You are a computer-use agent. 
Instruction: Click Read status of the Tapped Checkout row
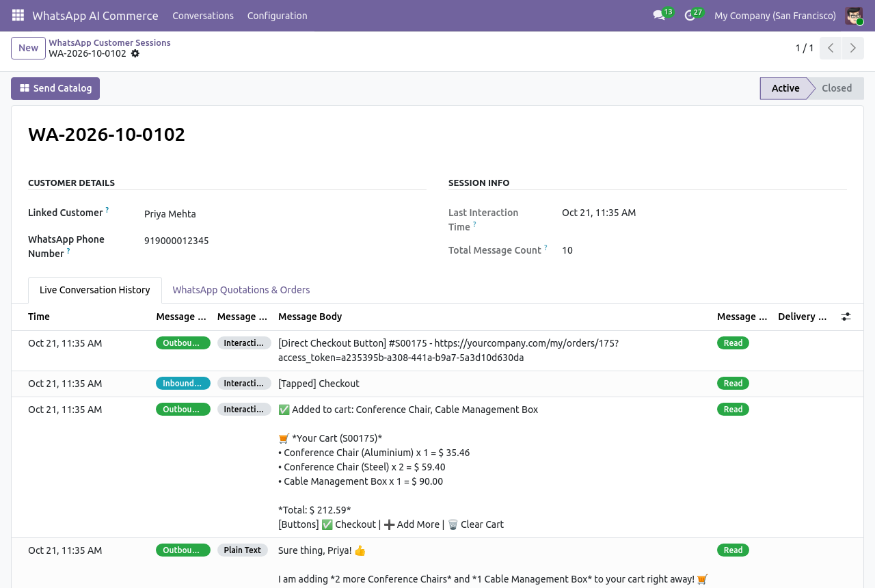coord(733,384)
